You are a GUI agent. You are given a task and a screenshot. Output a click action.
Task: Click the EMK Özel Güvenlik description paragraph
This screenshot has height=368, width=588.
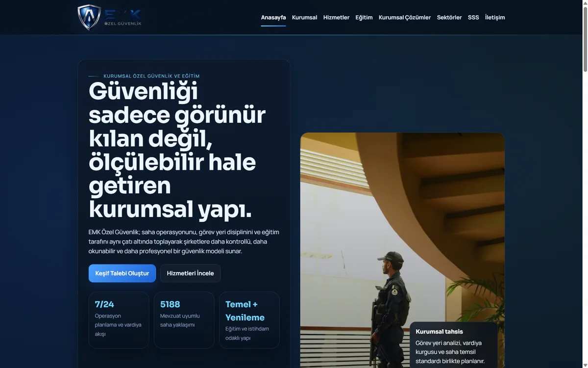click(184, 241)
